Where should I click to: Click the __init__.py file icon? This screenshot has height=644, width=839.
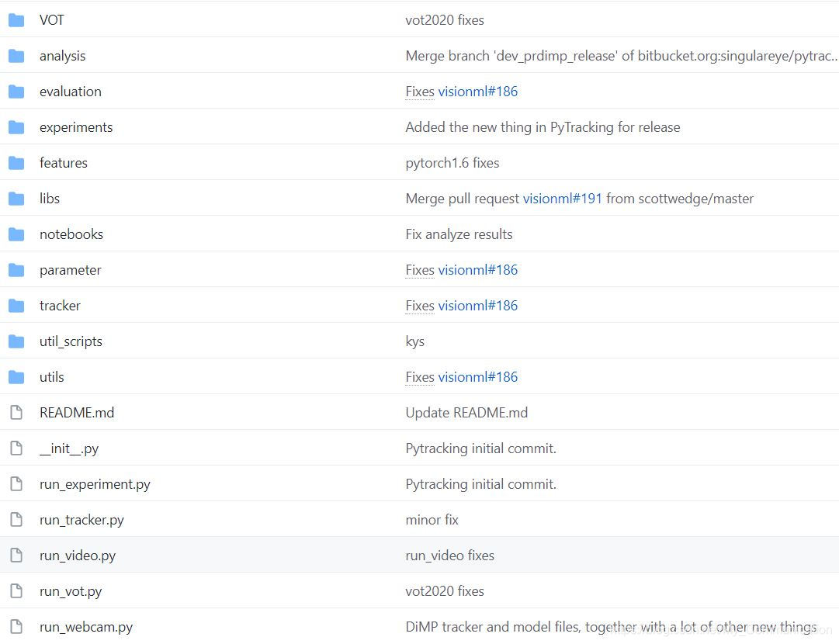(16, 448)
